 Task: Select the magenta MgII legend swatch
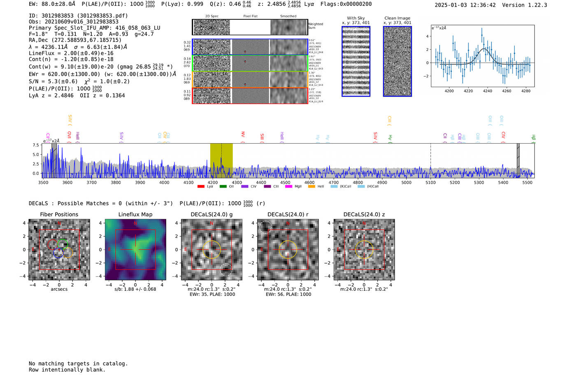[x=288, y=187]
